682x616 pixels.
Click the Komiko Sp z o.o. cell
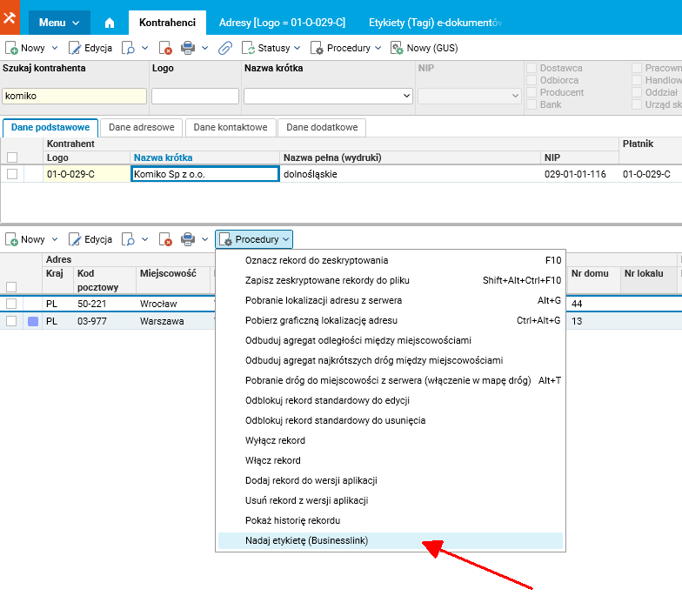click(205, 174)
